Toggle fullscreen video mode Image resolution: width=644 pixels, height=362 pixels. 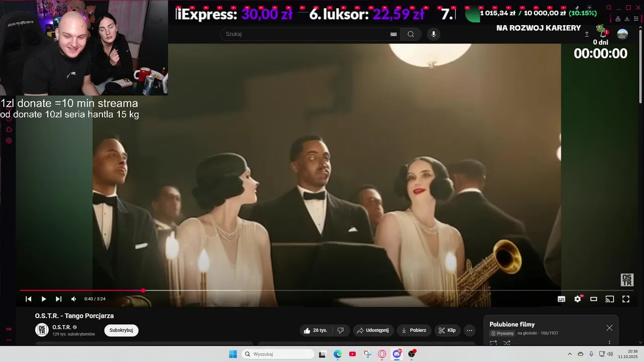(626, 299)
